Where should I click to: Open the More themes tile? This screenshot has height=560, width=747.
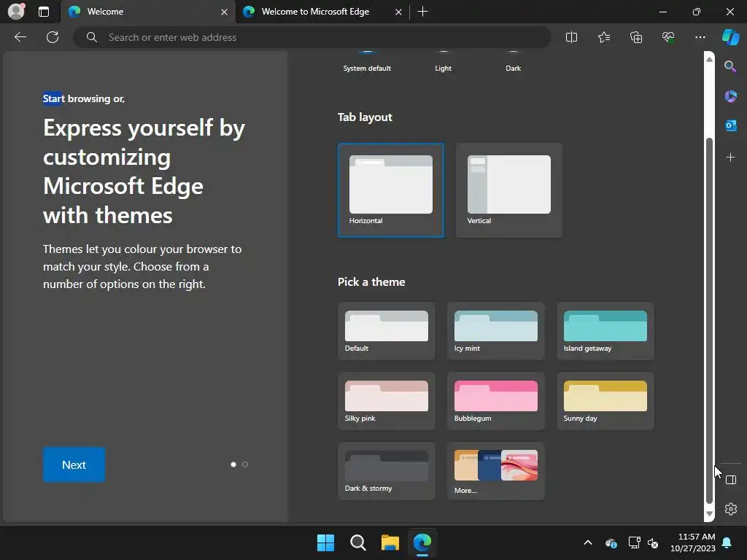click(x=495, y=471)
